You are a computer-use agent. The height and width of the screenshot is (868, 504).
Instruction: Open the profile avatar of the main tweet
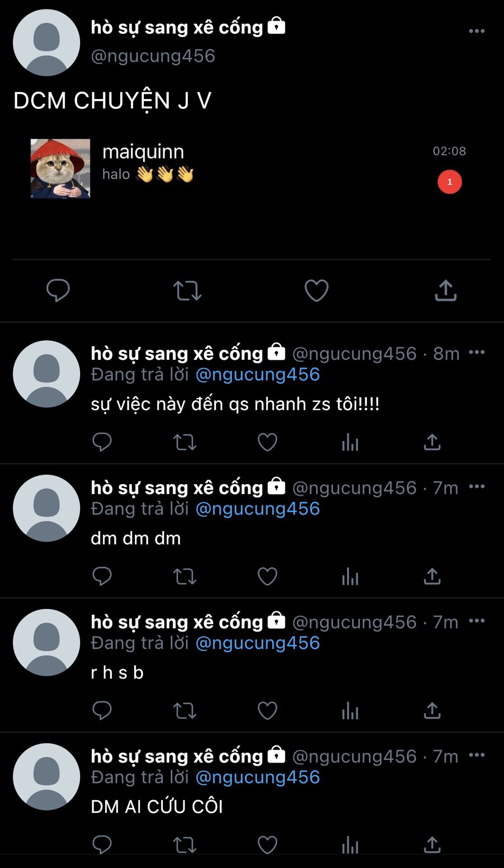[x=47, y=42]
